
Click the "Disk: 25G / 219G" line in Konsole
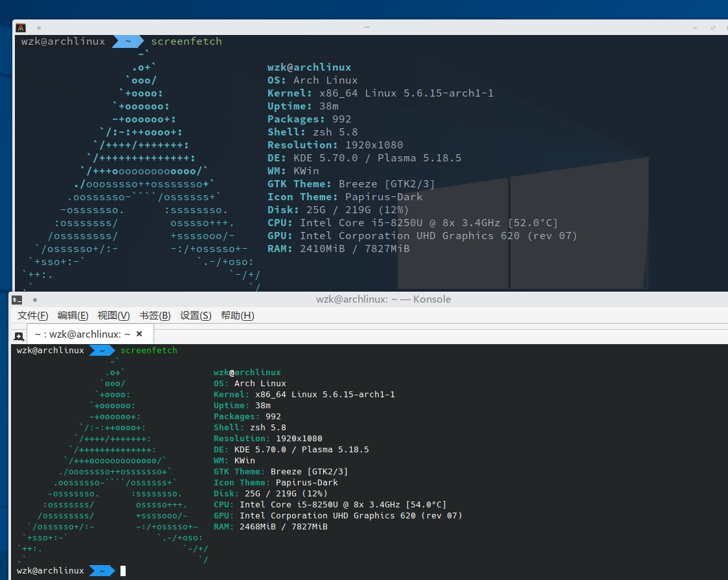click(x=271, y=494)
